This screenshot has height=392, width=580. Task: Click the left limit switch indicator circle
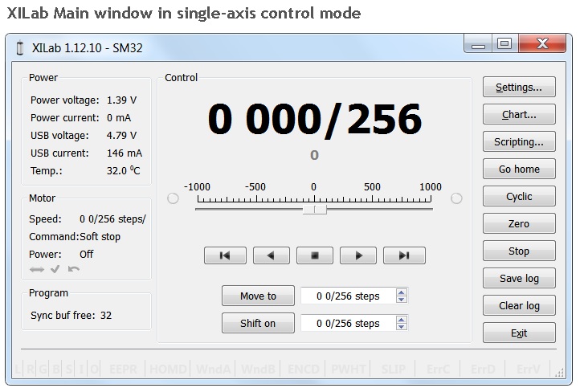(x=173, y=198)
